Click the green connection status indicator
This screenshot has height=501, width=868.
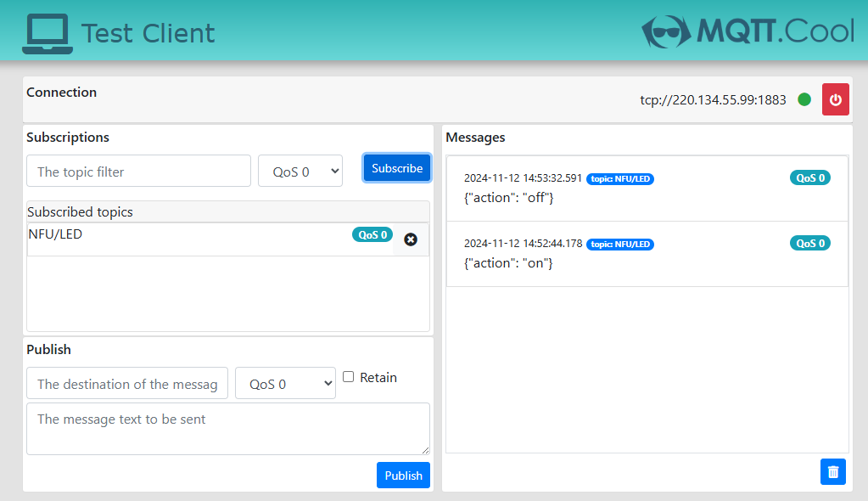[804, 99]
